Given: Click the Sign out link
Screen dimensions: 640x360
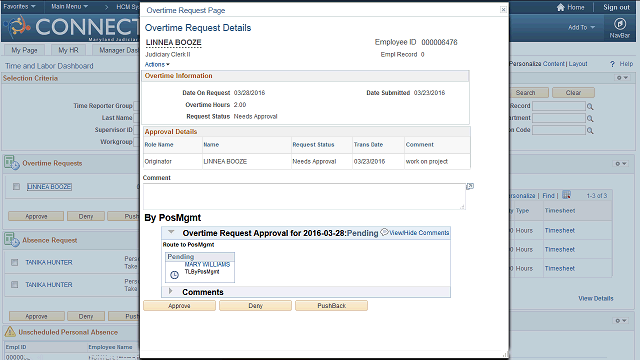Looking at the screenshot, I should point(616,7).
